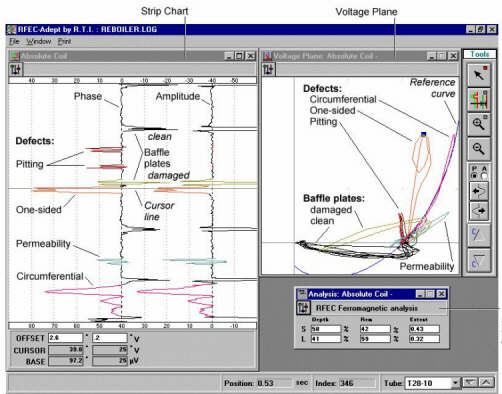The image size is (502, 394).
Task: Click the S Depth field in Analysis
Action: pos(326,329)
